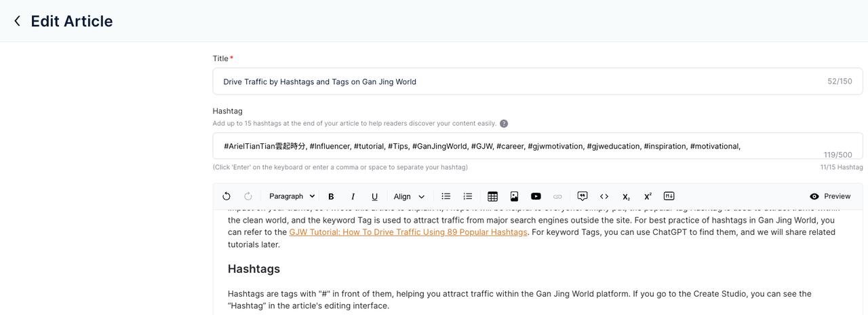Toggle bold formatting
Screen dimensions: 868x315
coord(331,196)
